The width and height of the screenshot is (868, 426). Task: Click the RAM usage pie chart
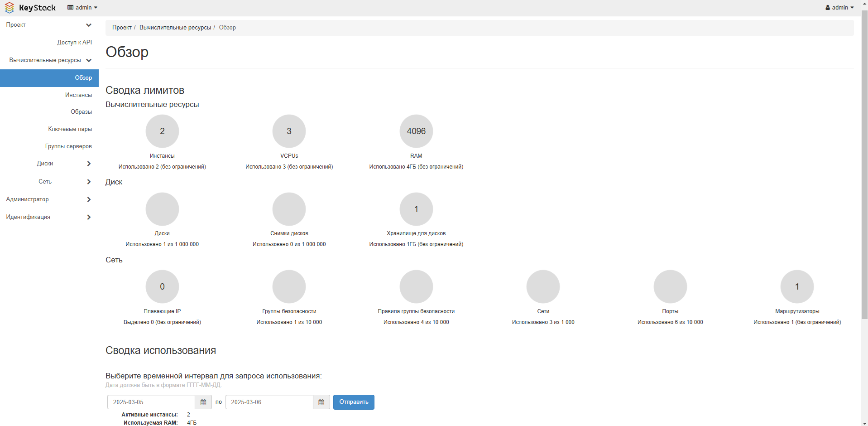[x=416, y=131]
